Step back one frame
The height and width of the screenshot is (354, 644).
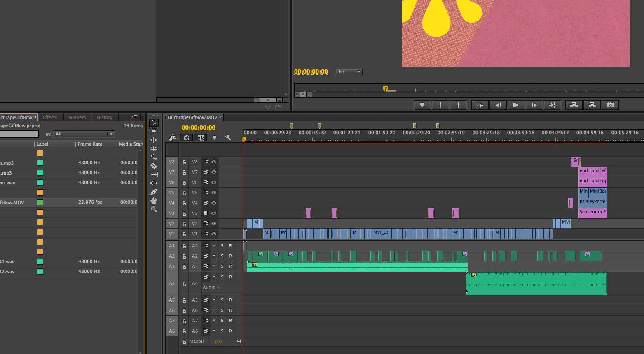(x=498, y=105)
